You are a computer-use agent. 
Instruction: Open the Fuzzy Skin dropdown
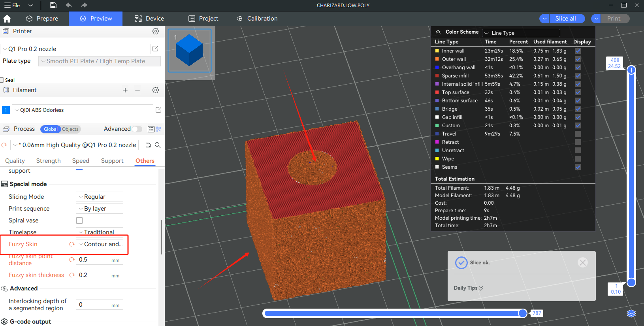(x=100, y=244)
